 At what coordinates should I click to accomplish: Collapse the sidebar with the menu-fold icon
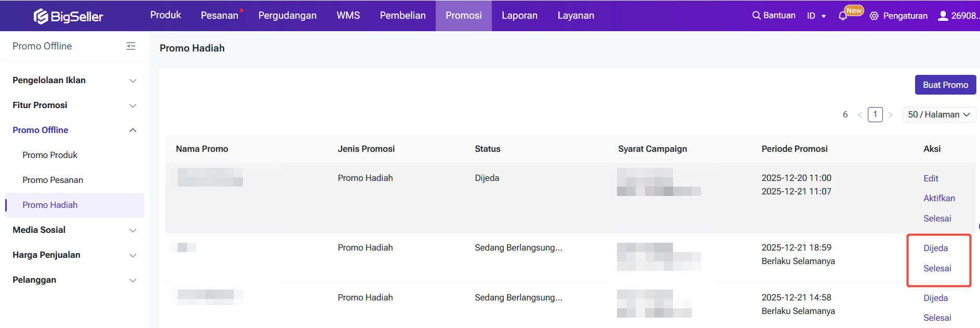coord(131,46)
